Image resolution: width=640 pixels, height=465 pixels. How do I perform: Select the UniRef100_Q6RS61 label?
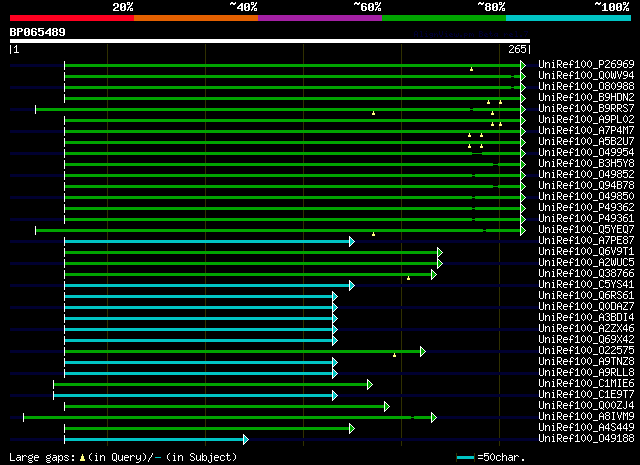(x=586, y=296)
